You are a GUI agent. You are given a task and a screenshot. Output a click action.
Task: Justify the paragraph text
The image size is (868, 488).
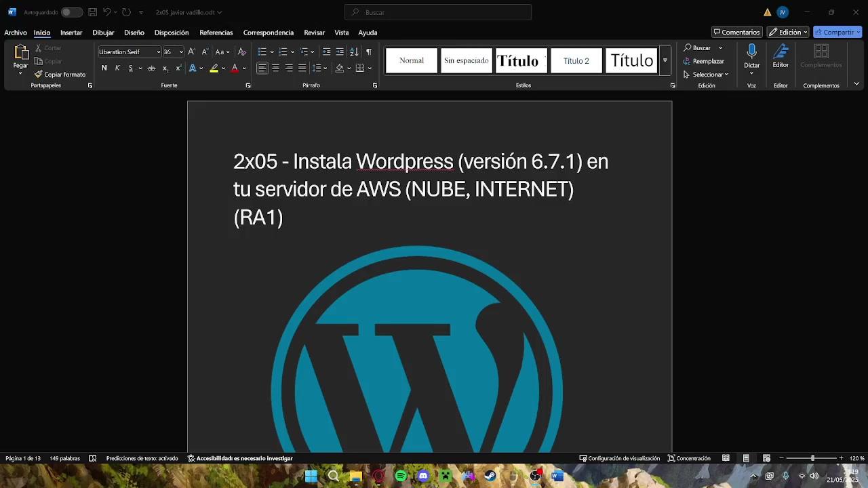click(302, 68)
